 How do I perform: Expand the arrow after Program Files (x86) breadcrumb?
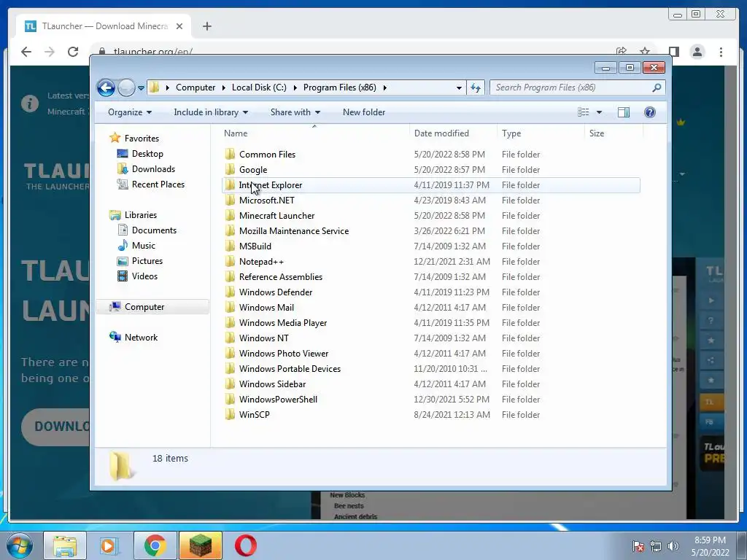tap(385, 87)
